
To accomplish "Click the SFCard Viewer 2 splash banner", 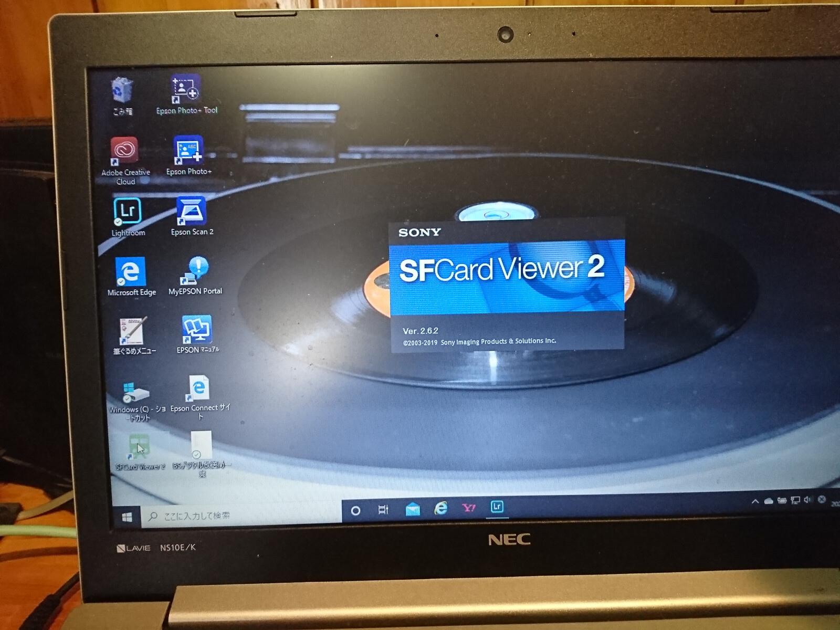I will click(507, 277).
